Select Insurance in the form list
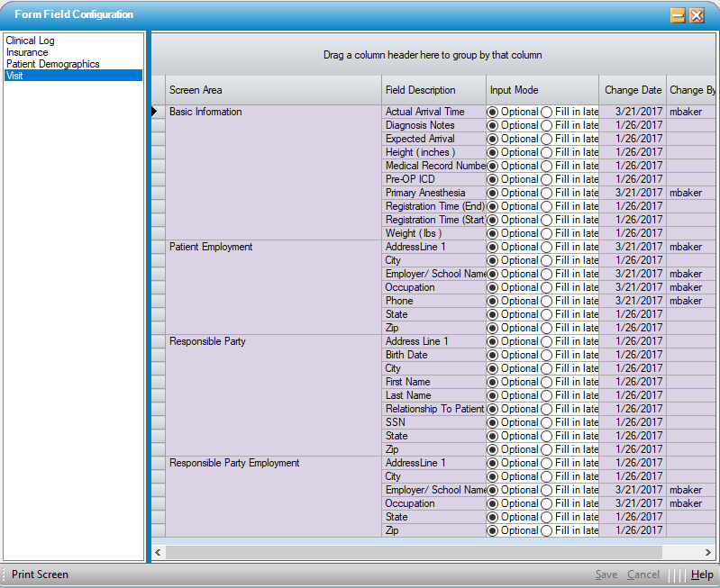720x588 pixels. (x=27, y=53)
